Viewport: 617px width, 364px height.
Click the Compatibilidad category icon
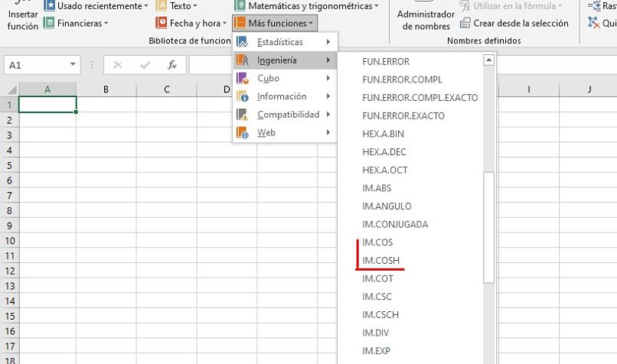243,115
